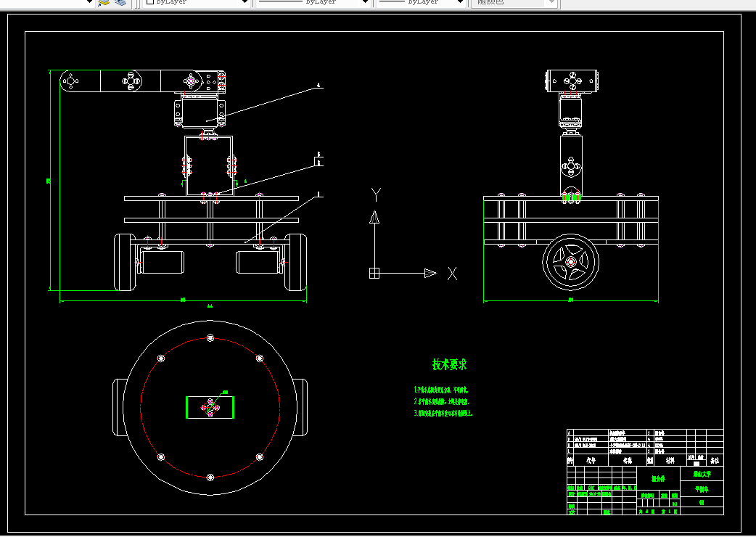Viewport: 756px width, 537px height.
Task: Click the Make Object's Layer Current icon
Action: [x=104, y=2]
